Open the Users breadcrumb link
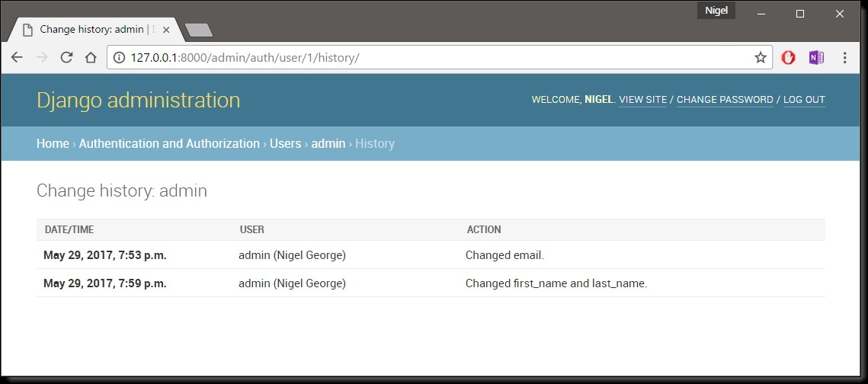Image resolution: width=868 pixels, height=384 pixels. pyautogui.click(x=285, y=143)
